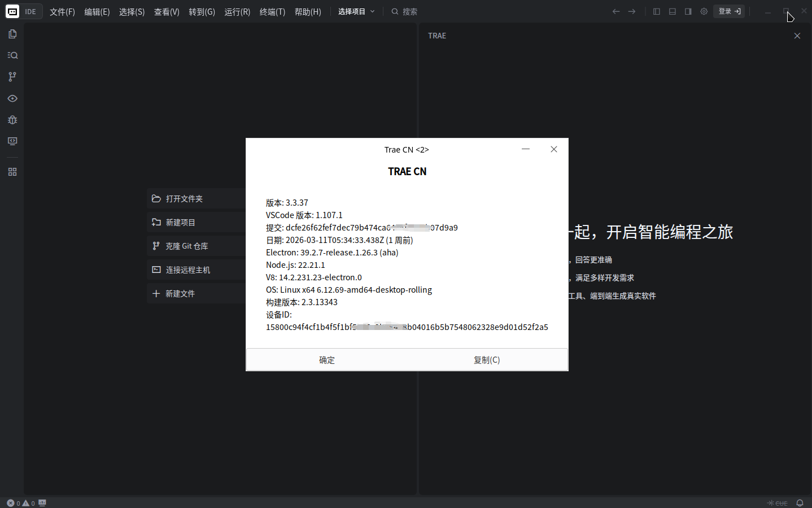The height and width of the screenshot is (508, 812).
Task: Open the Run and Debug bug icon
Action: coord(12,120)
